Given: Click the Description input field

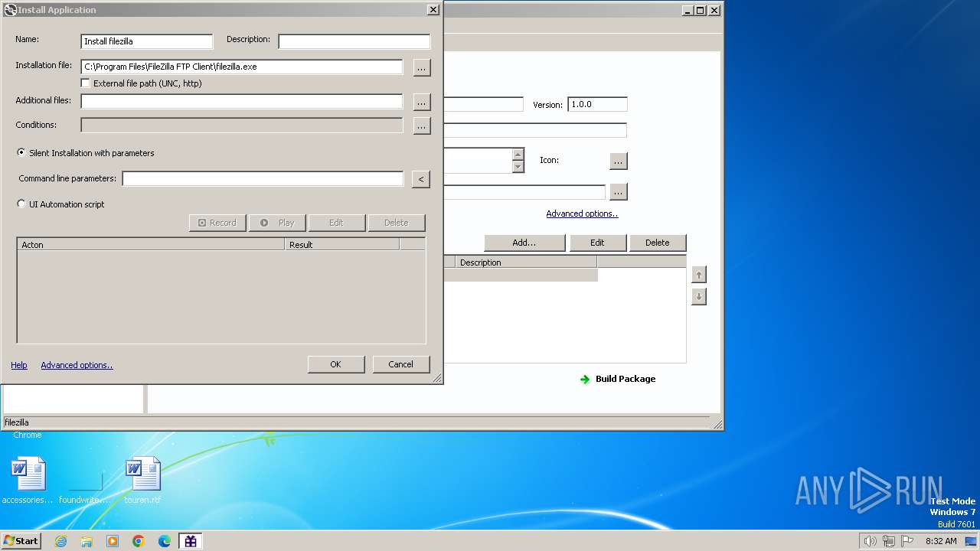Looking at the screenshot, I should tap(354, 41).
